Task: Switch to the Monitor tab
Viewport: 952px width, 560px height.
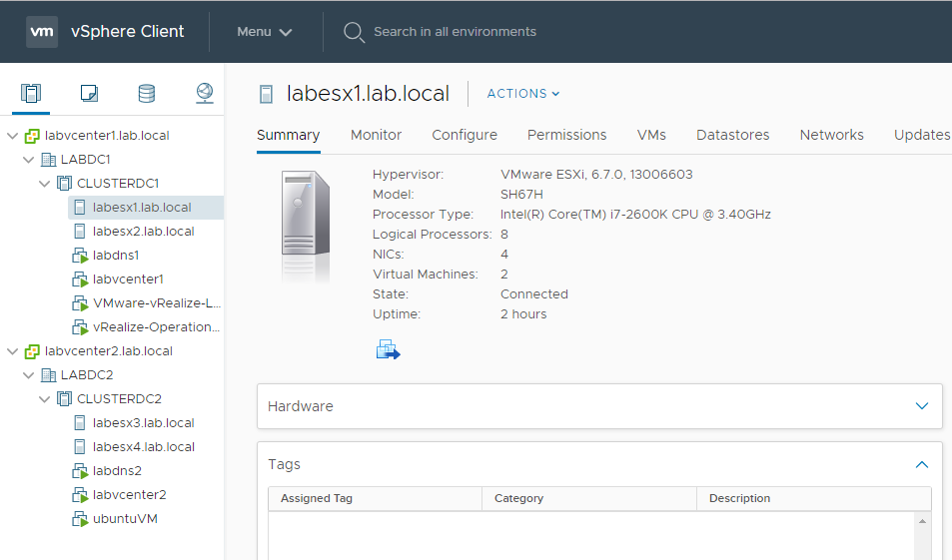Action: coord(376,135)
